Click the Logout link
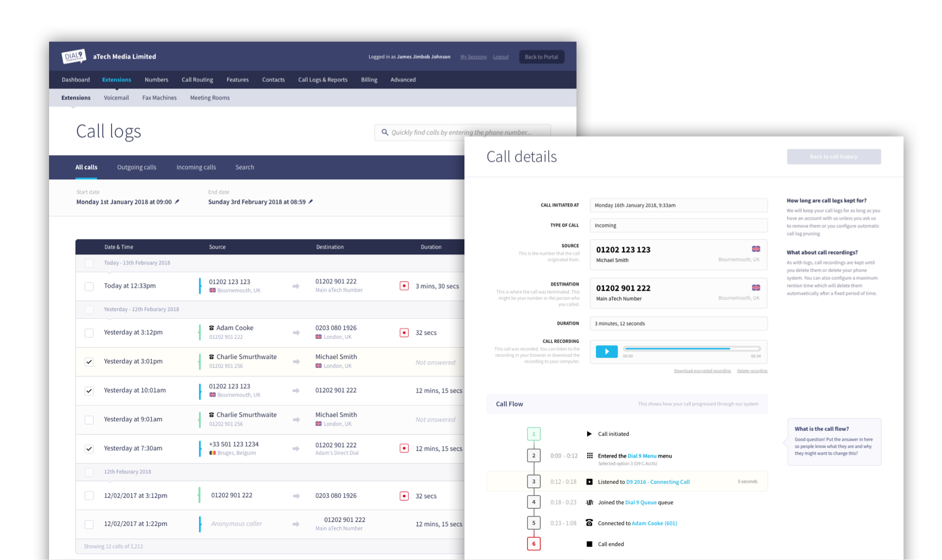The image size is (942, 560). point(500,57)
